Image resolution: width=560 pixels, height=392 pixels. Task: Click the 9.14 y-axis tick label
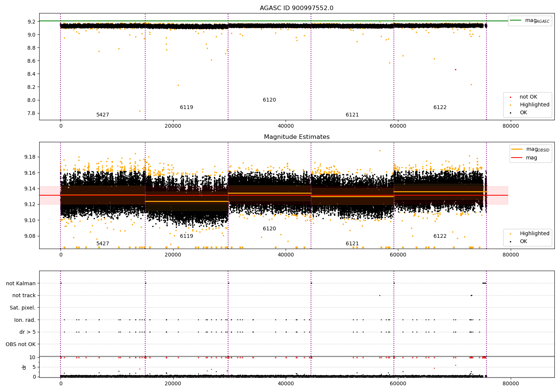point(30,189)
